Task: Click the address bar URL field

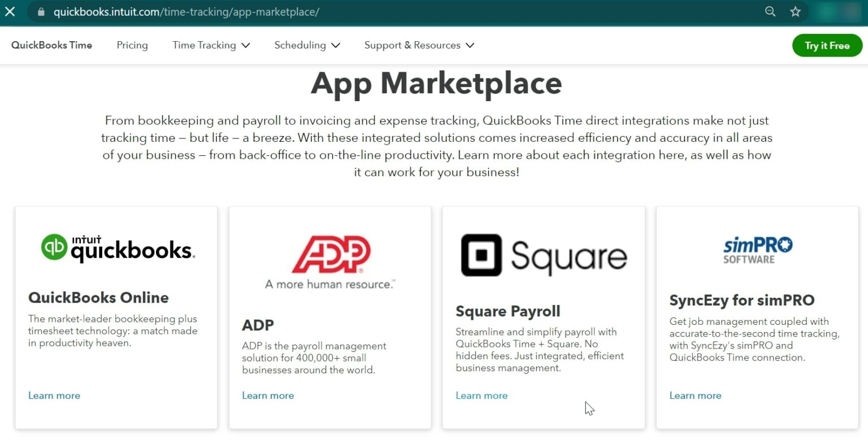Action: click(396, 11)
